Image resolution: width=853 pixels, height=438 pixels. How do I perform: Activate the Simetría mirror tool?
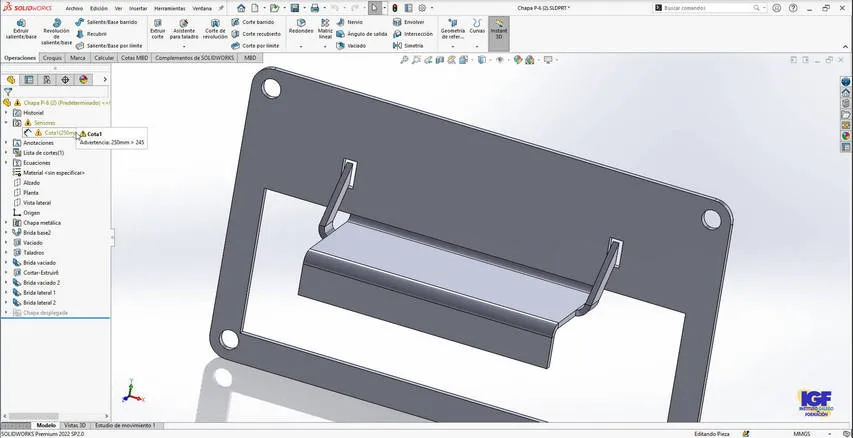click(x=408, y=46)
